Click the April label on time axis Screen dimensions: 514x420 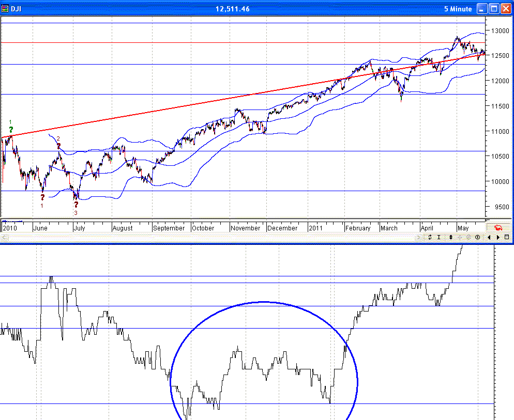[427, 228]
